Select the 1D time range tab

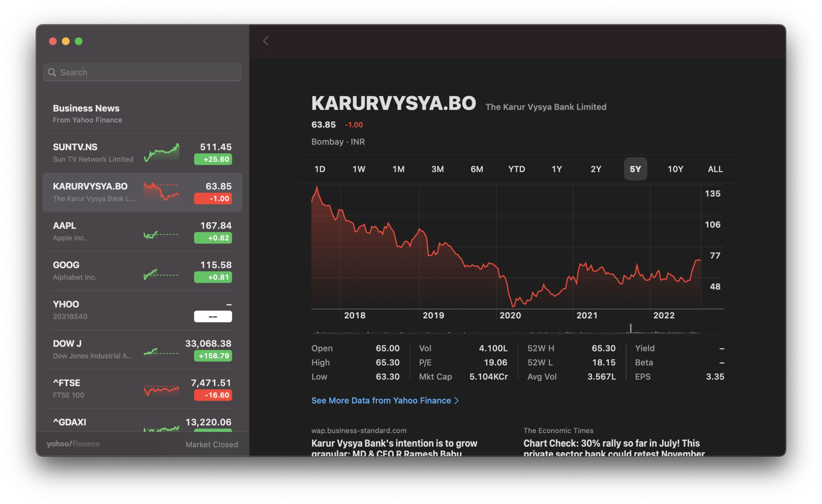[320, 169]
